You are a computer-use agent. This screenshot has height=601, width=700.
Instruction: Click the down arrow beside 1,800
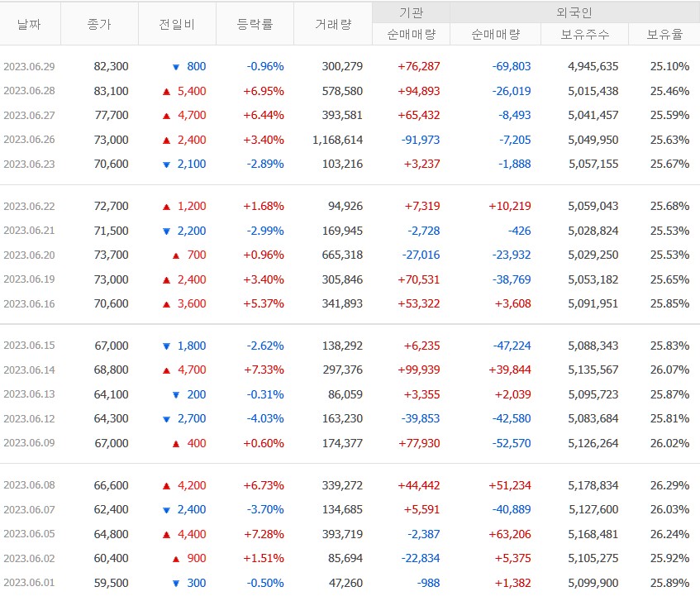coord(166,346)
